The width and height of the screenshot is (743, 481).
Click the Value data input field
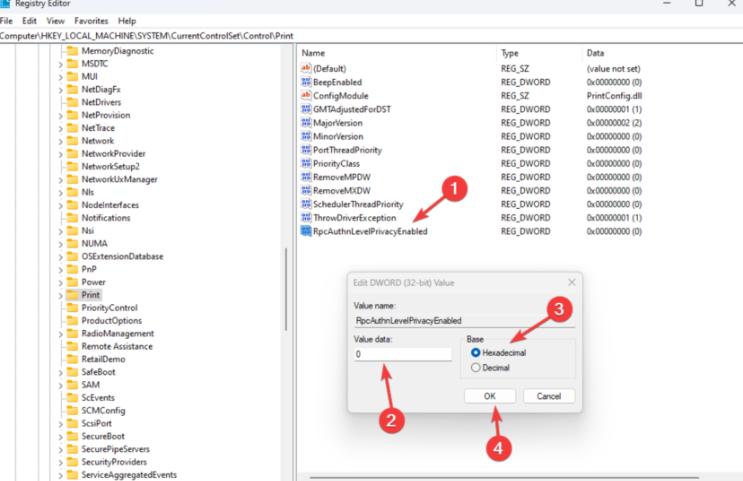pyautogui.click(x=402, y=354)
